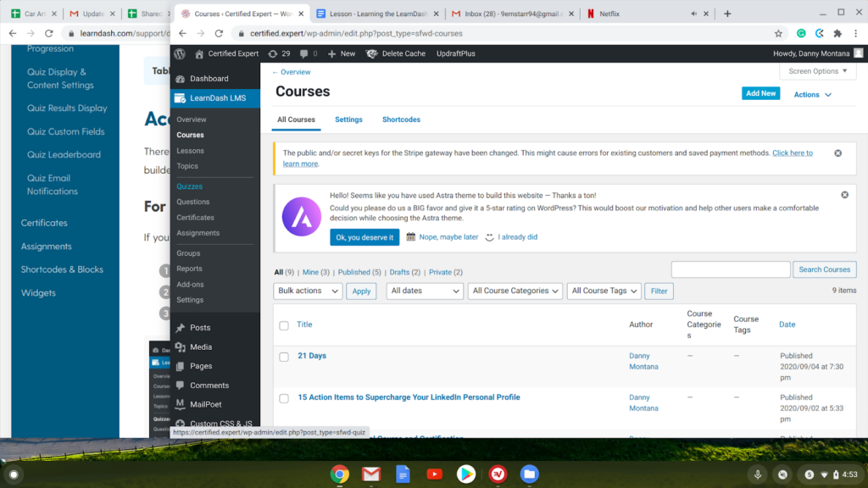Open the Play Store shelf icon
Image resolution: width=868 pixels, height=488 pixels.
[466, 474]
